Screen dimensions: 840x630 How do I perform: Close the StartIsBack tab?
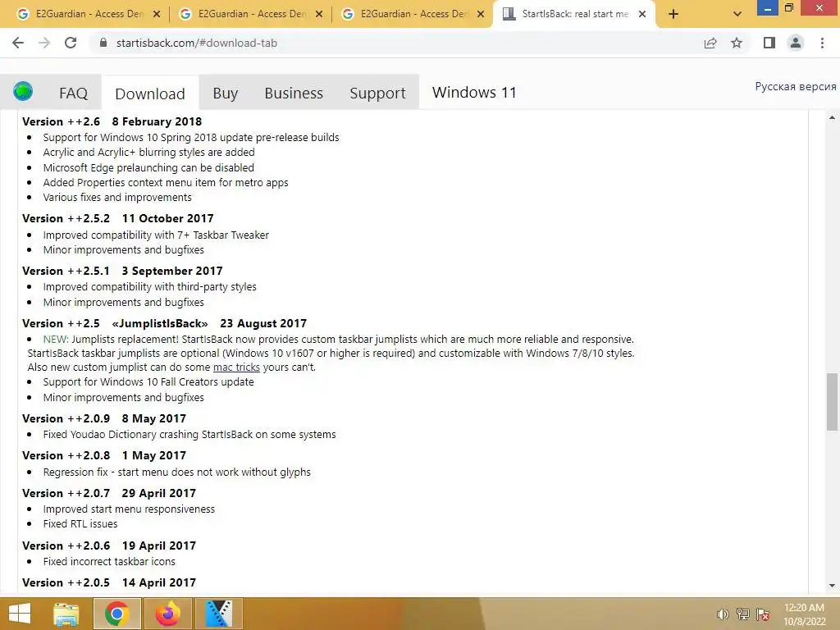pyautogui.click(x=642, y=15)
